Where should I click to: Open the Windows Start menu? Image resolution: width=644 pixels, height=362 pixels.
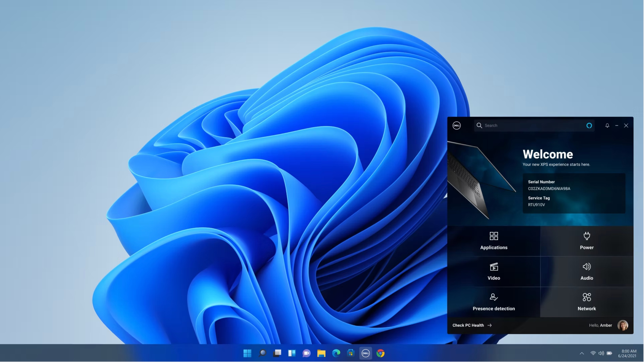247,353
